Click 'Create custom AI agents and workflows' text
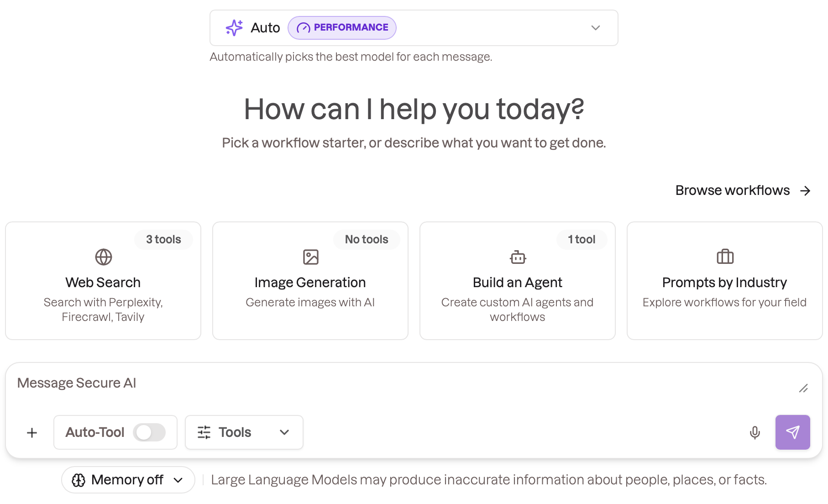The image size is (828, 504). tap(518, 310)
